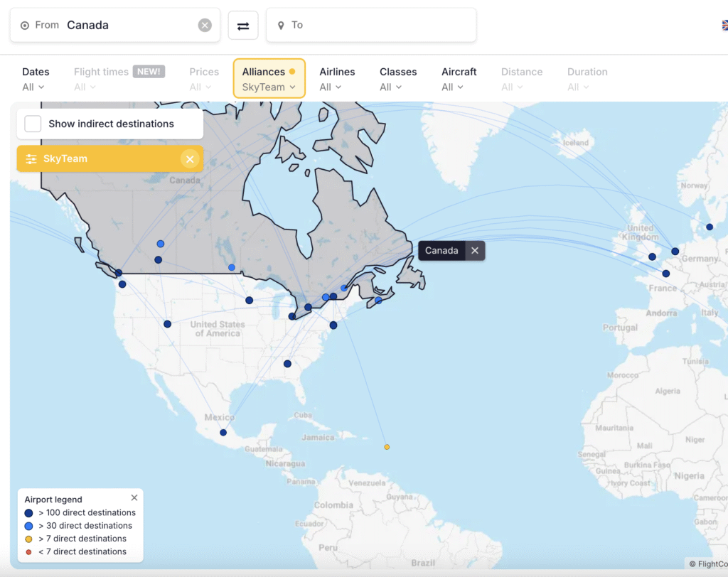Select the airport marker near Germany

(675, 252)
